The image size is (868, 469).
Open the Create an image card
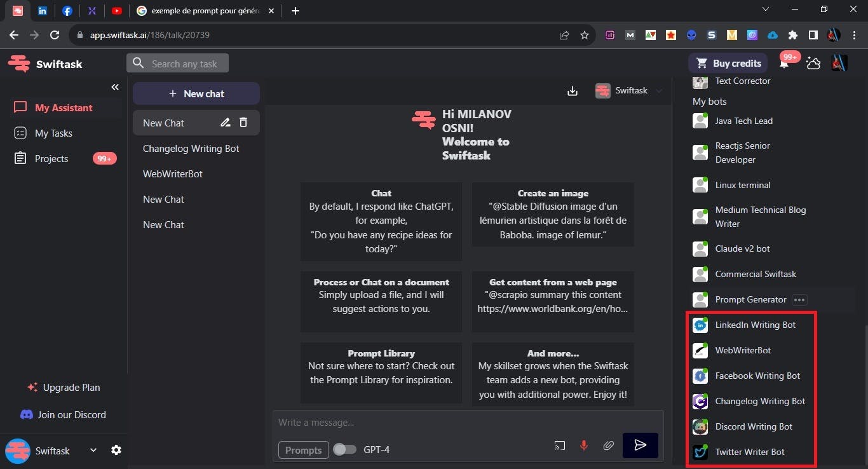point(553,214)
